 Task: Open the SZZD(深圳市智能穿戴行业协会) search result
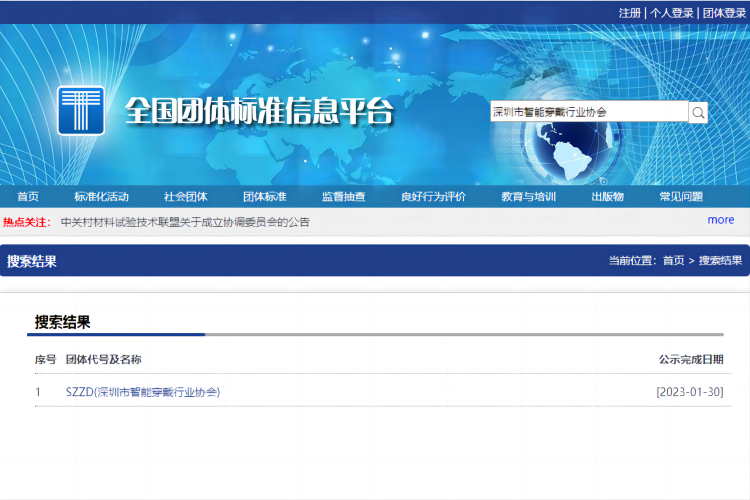pyautogui.click(x=142, y=392)
